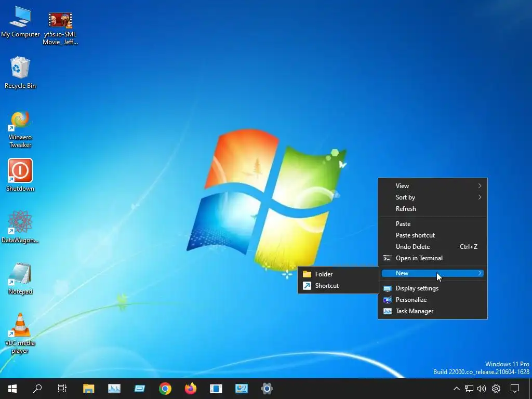Open the notification center icon

(515, 389)
